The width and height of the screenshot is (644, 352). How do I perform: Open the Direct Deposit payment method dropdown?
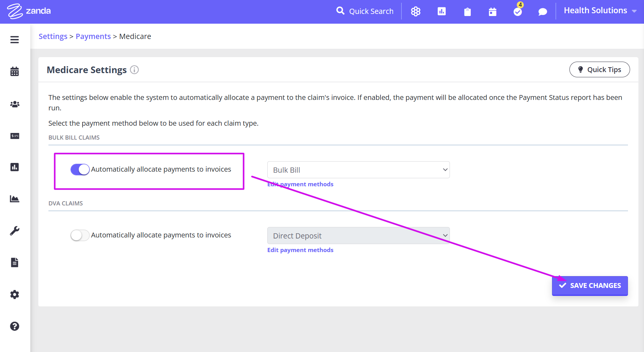tap(358, 236)
